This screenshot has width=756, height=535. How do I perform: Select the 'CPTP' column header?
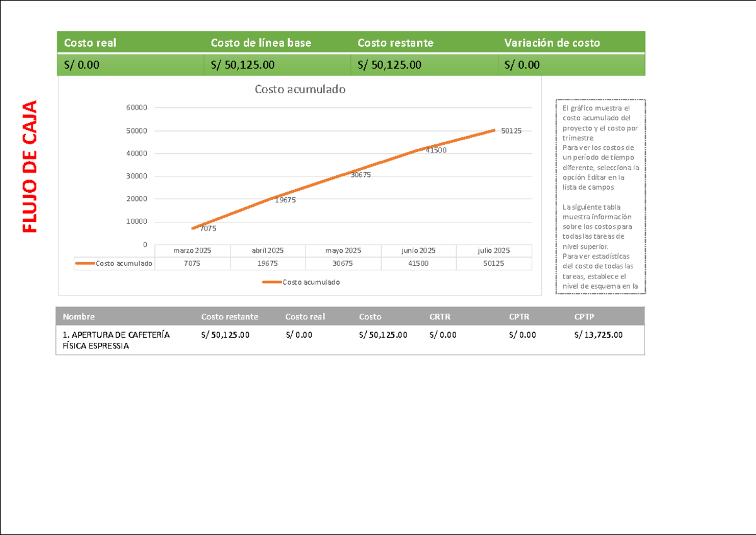click(x=585, y=316)
